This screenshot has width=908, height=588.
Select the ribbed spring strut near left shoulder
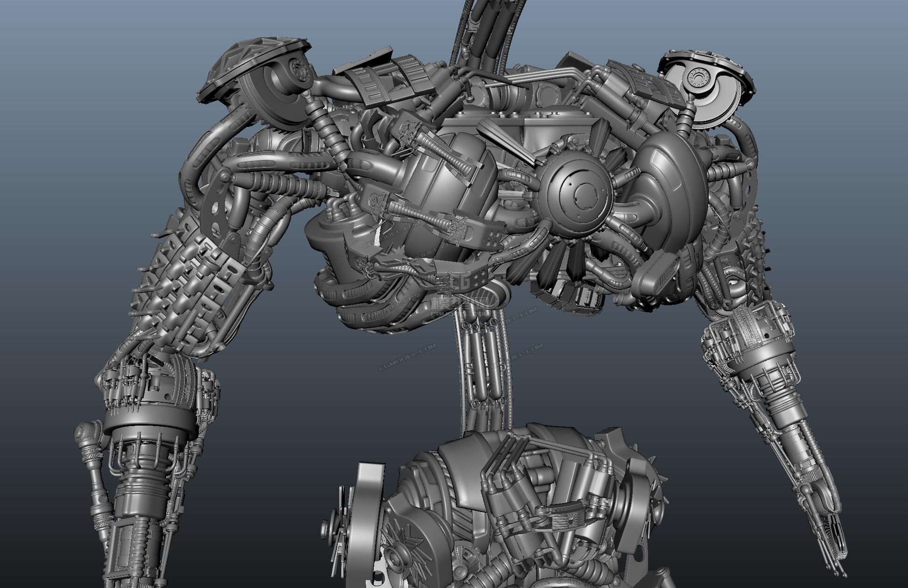(327, 131)
